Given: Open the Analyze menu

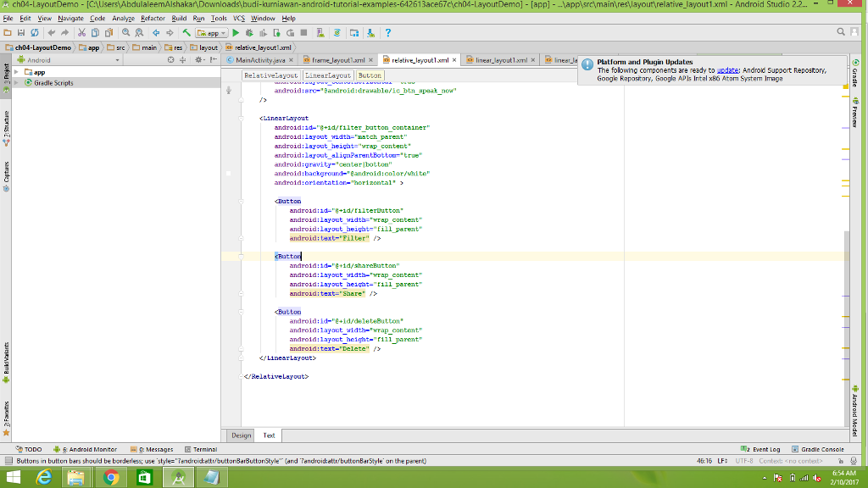Looking at the screenshot, I should coord(123,19).
